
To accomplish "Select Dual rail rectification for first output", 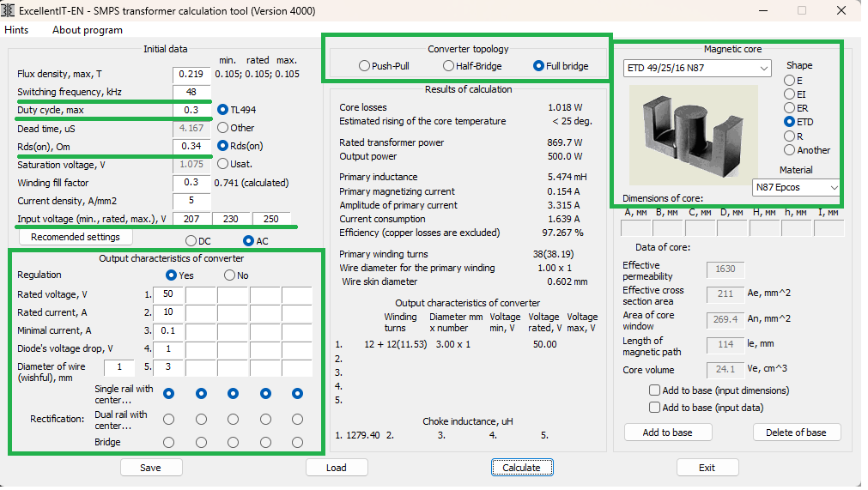I will click(169, 420).
